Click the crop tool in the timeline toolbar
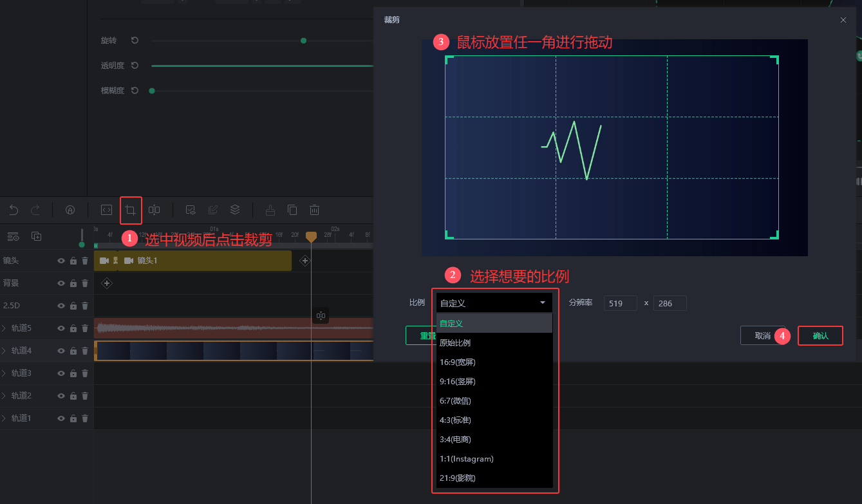 [x=131, y=210]
